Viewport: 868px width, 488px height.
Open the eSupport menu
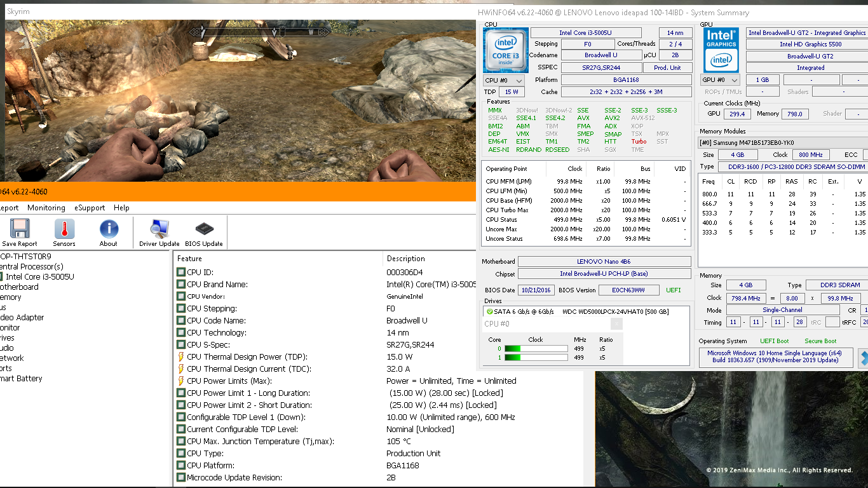[x=90, y=208]
